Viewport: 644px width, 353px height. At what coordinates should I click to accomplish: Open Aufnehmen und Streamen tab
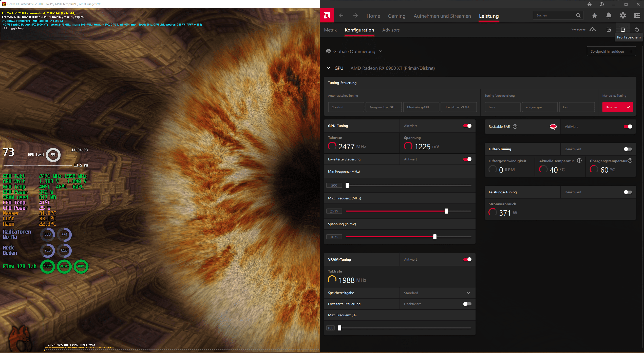442,16
